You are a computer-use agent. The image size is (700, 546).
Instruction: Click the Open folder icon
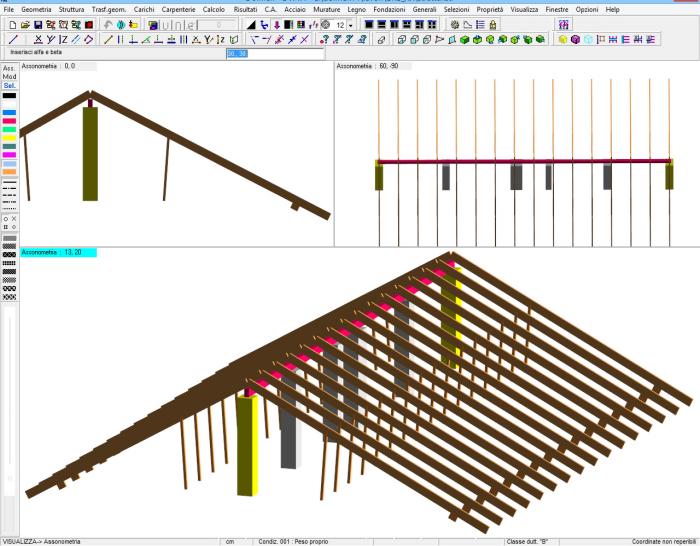click(25, 24)
